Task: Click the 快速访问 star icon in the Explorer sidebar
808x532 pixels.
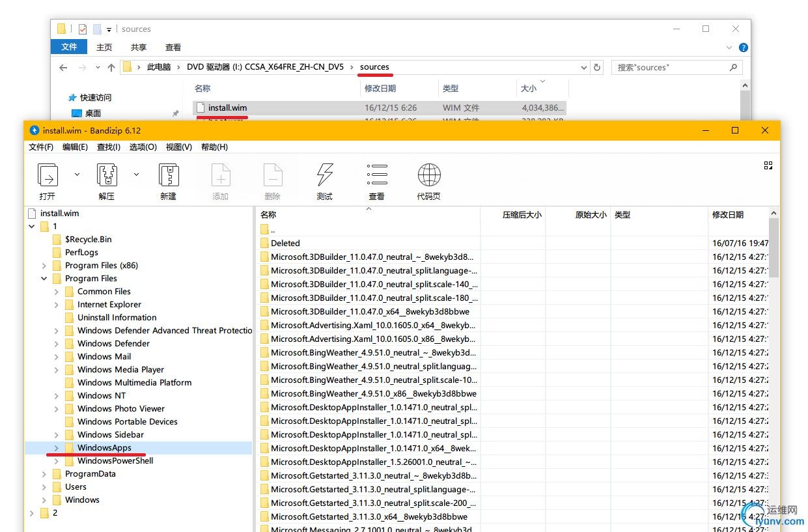Action: (72, 98)
